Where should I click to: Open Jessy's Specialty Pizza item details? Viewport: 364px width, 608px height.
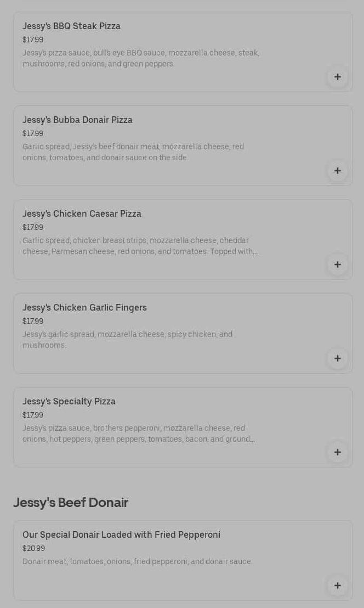69,402
